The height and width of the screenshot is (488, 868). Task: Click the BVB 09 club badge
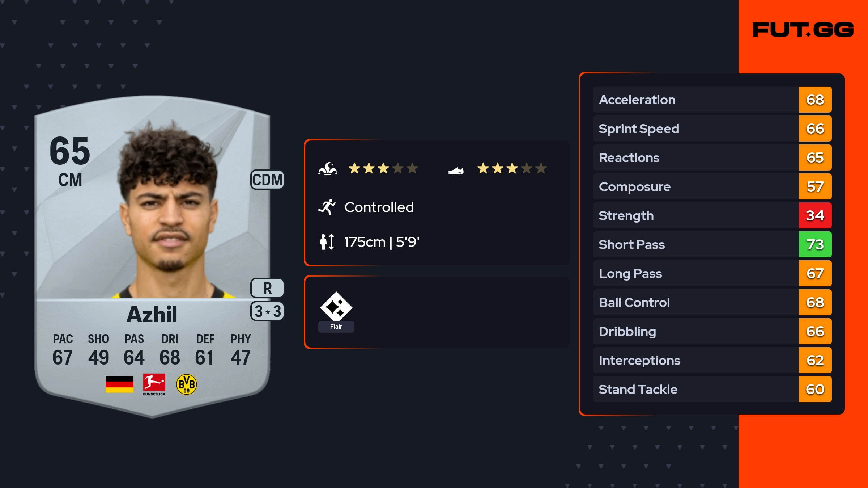point(186,384)
